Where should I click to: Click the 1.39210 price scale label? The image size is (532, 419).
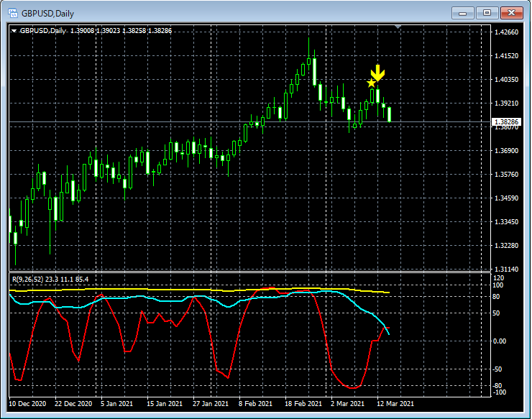(506, 103)
